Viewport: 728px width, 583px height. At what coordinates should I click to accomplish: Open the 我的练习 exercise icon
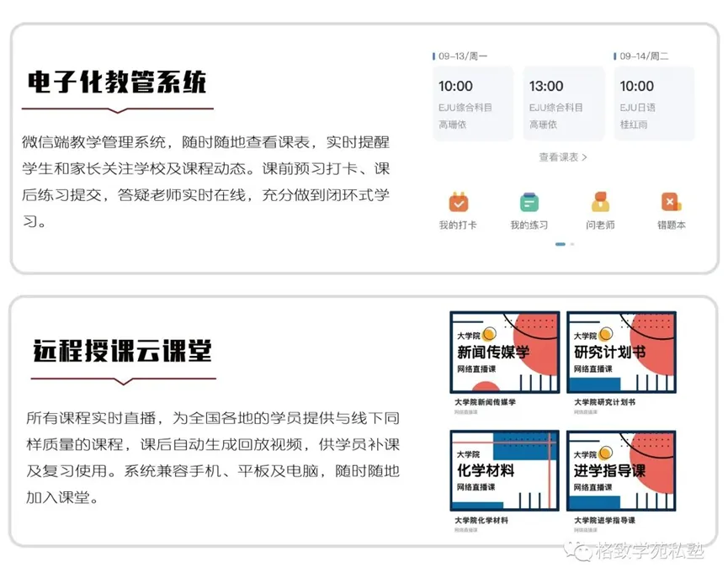coord(529,203)
